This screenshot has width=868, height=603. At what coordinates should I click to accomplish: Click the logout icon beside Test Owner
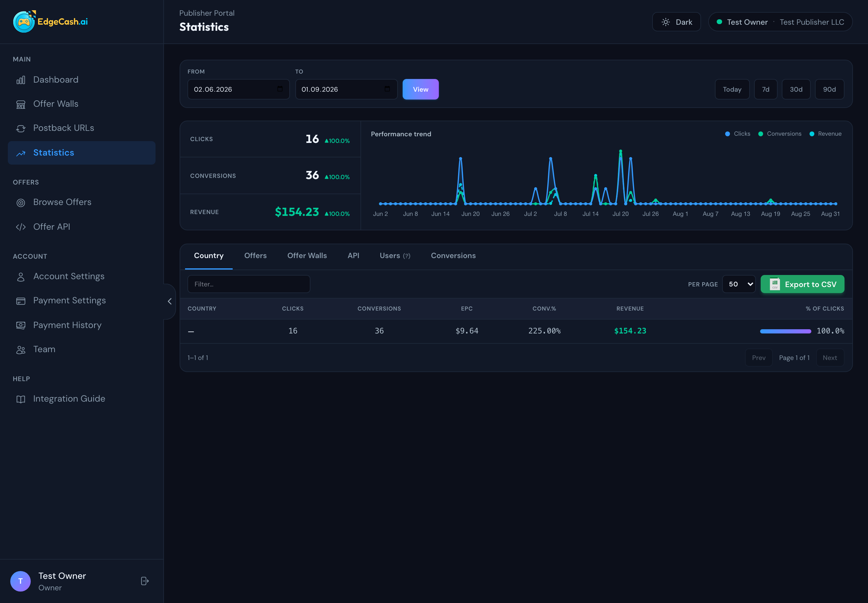pyautogui.click(x=145, y=581)
